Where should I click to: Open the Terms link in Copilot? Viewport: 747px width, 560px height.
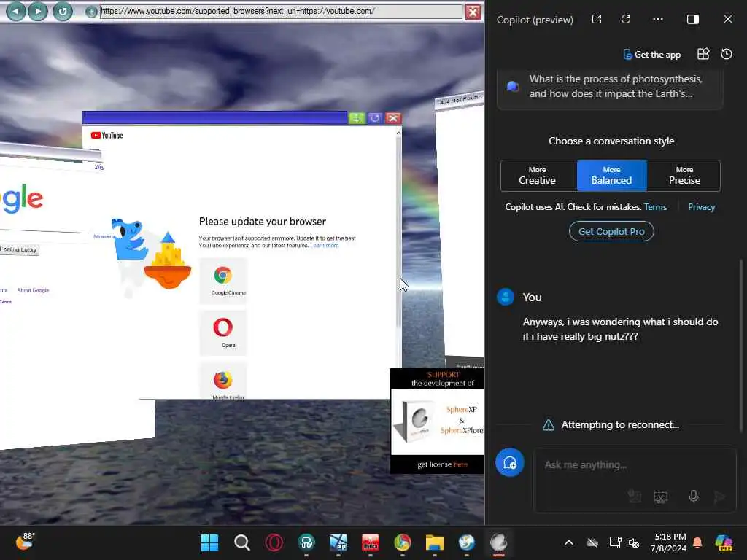(x=655, y=207)
